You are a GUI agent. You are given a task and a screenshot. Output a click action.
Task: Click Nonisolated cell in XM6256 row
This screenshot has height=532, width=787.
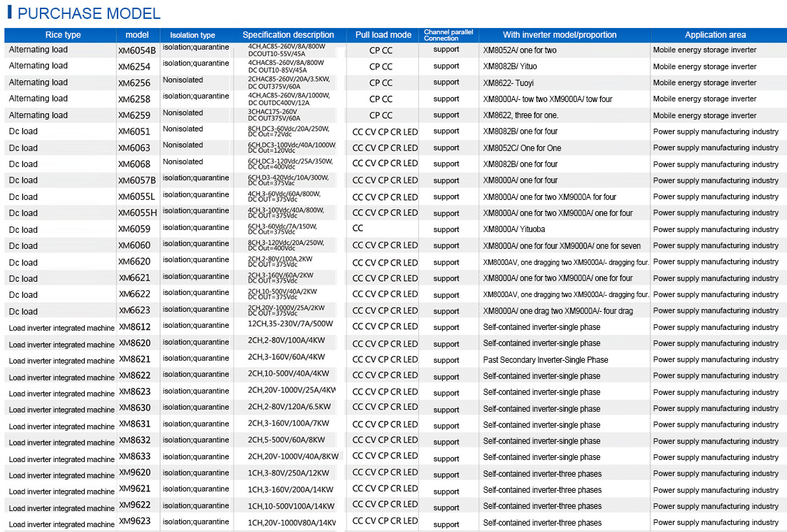183,80
